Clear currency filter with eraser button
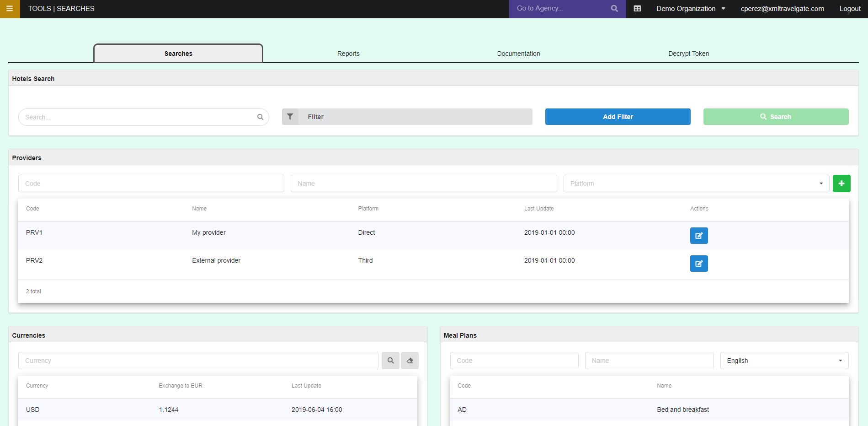Screen dimensions: 868x426 point(410,361)
